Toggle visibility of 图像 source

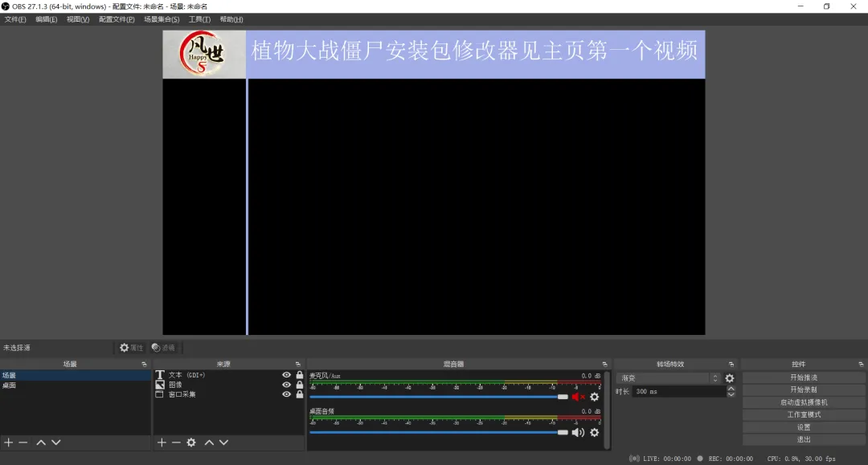coord(286,384)
